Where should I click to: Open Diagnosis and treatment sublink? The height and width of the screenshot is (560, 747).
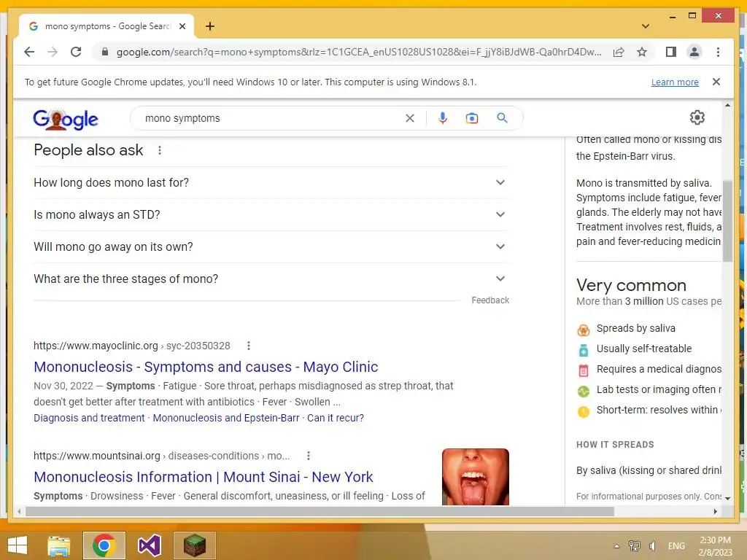[89, 418]
